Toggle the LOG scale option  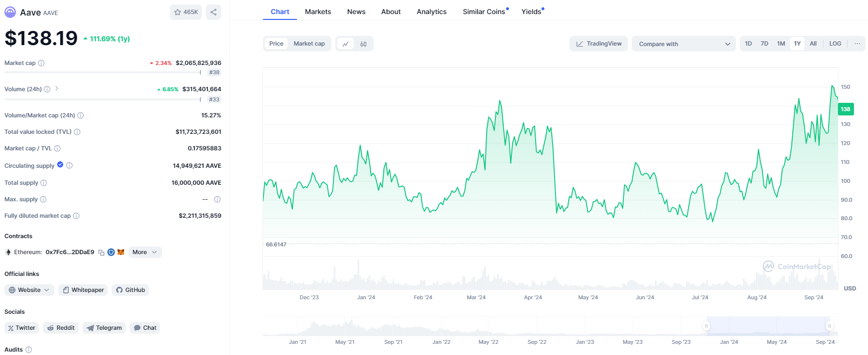click(835, 44)
